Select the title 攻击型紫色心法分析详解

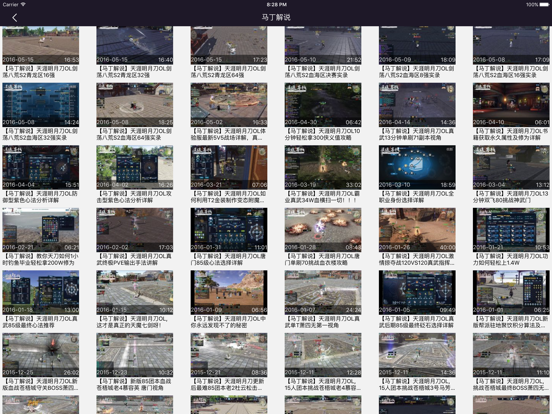pos(135,197)
